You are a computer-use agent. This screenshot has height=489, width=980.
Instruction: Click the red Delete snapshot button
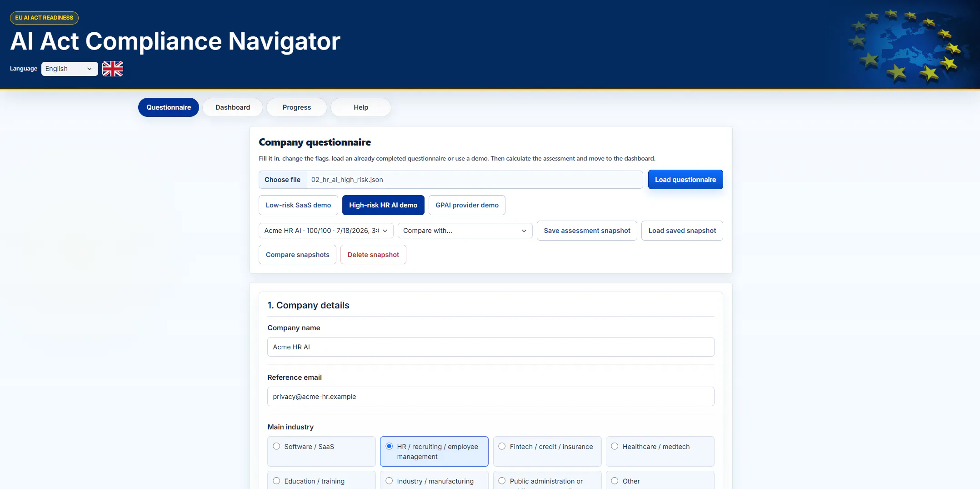coord(373,255)
